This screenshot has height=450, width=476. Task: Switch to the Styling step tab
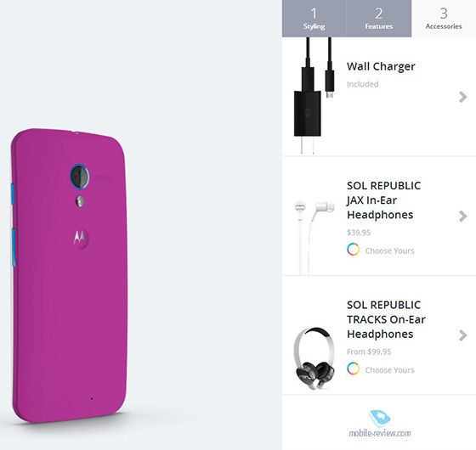[314, 19]
